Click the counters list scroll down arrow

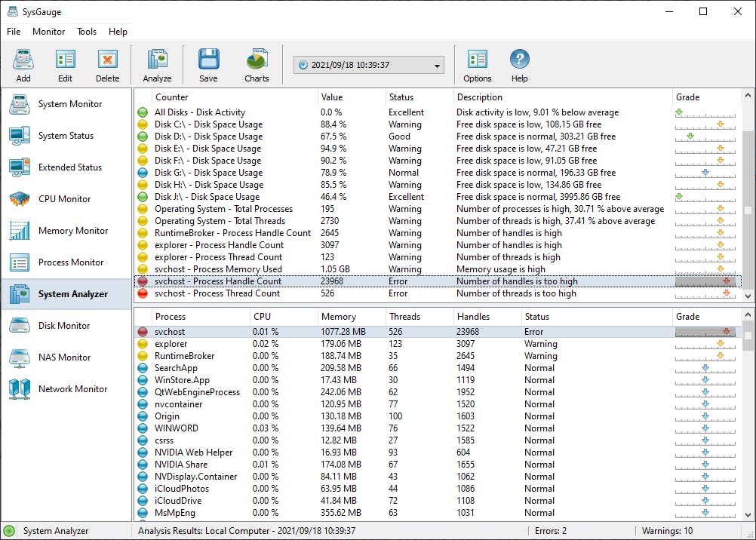coord(748,296)
